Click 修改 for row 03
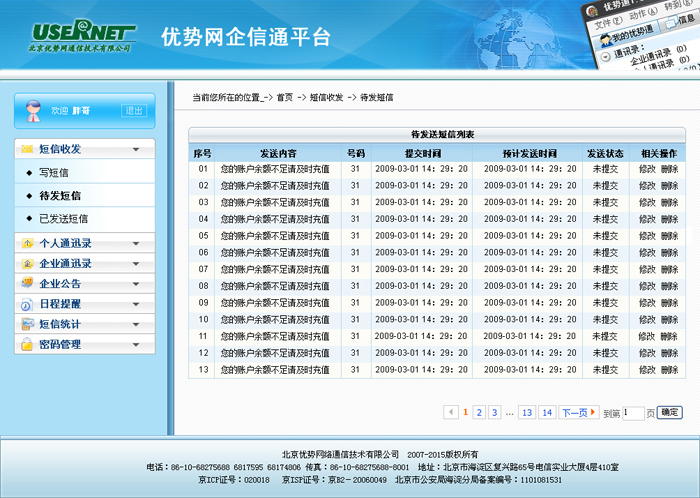The height and width of the screenshot is (498, 700). (647, 202)
